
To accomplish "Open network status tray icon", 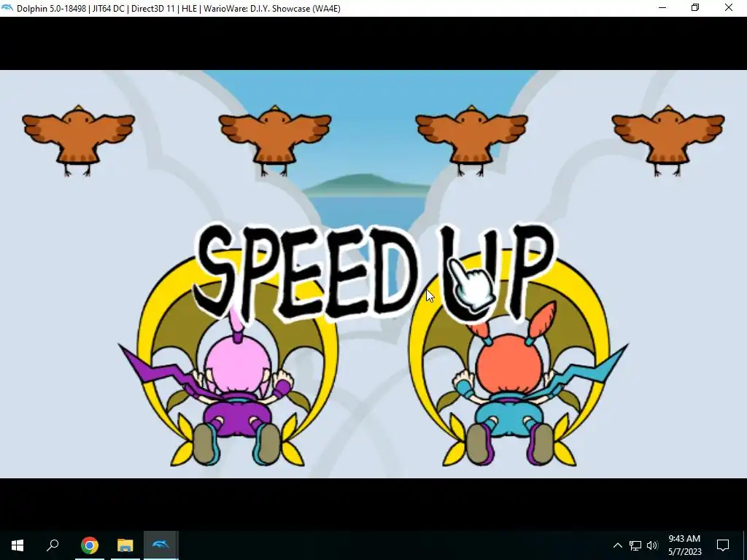I will [x=635, y=545].
